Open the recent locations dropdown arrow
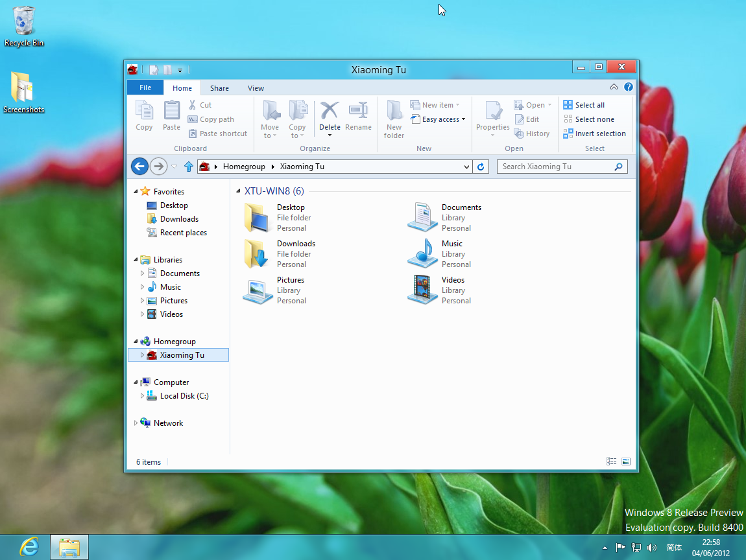 tap(174, 167)
